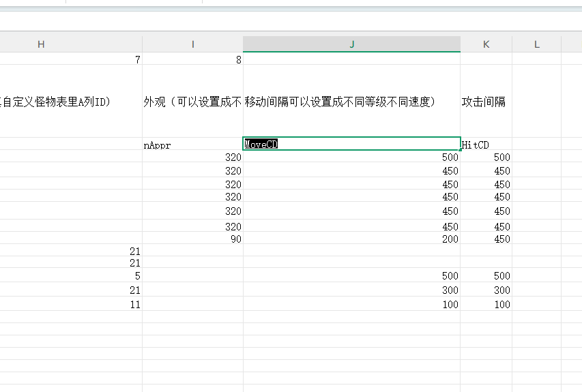The image size is (582, 392).
Task: Click the 移动间隔 description cell in column J
Action: 351,102
